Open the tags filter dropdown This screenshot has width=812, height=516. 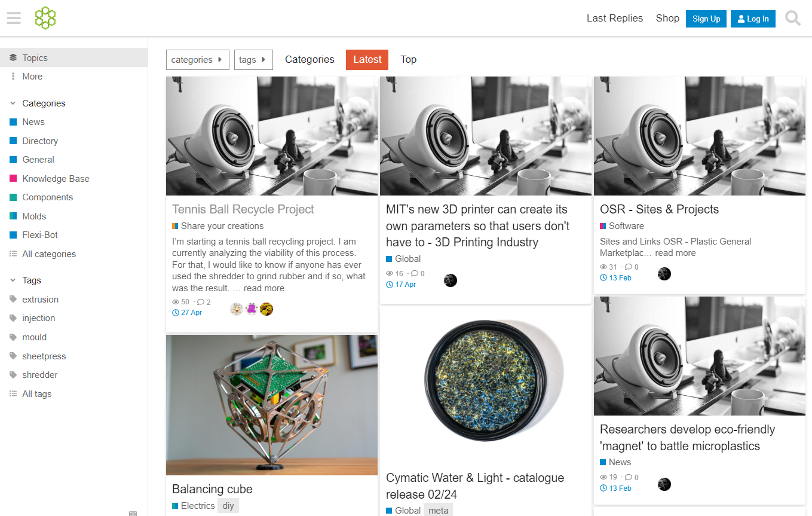point(253,60)
